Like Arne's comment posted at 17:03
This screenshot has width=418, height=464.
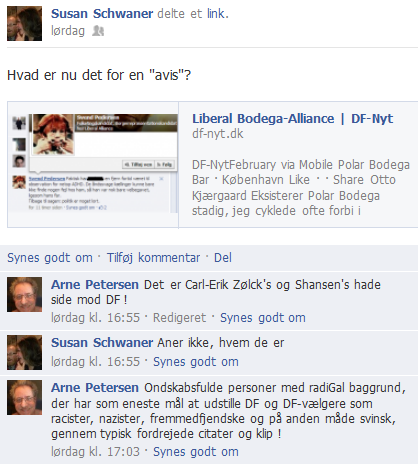[196, 452]
